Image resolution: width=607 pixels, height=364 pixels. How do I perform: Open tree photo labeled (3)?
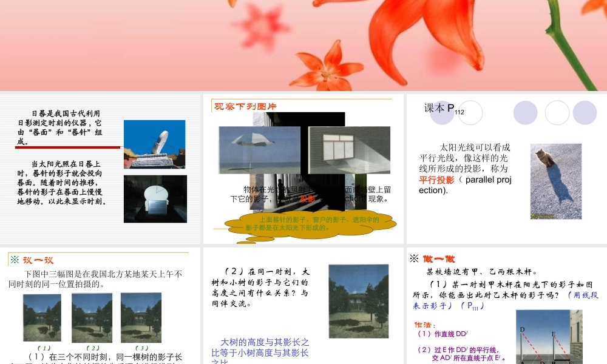(x=141, y=317)
